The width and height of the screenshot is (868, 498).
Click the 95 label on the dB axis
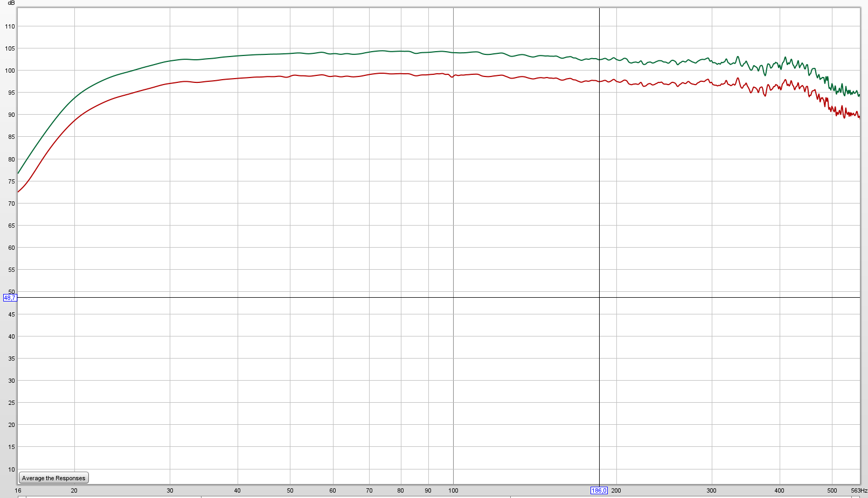11,93
